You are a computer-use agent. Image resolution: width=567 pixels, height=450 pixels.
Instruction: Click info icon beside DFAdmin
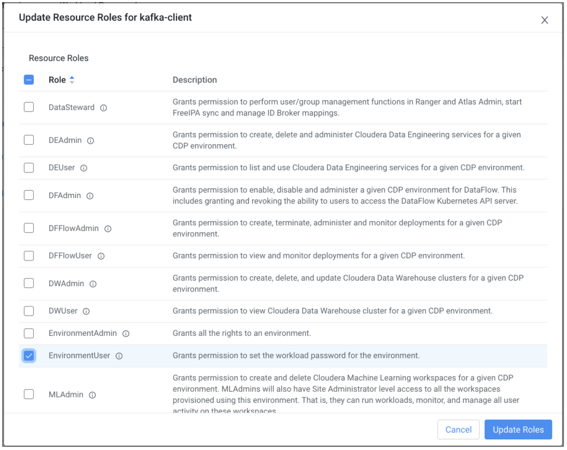[90, 196]
